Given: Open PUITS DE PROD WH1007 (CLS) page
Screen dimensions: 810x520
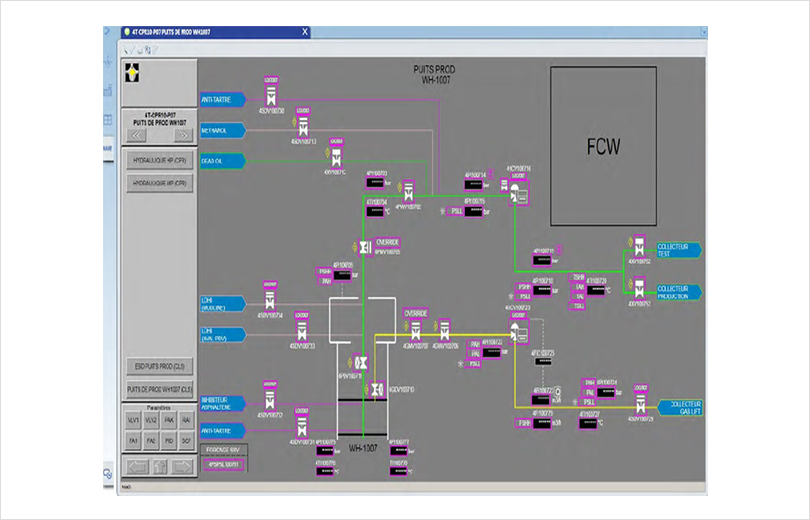Looking at the screenshot, I should [x=160, y=389].
